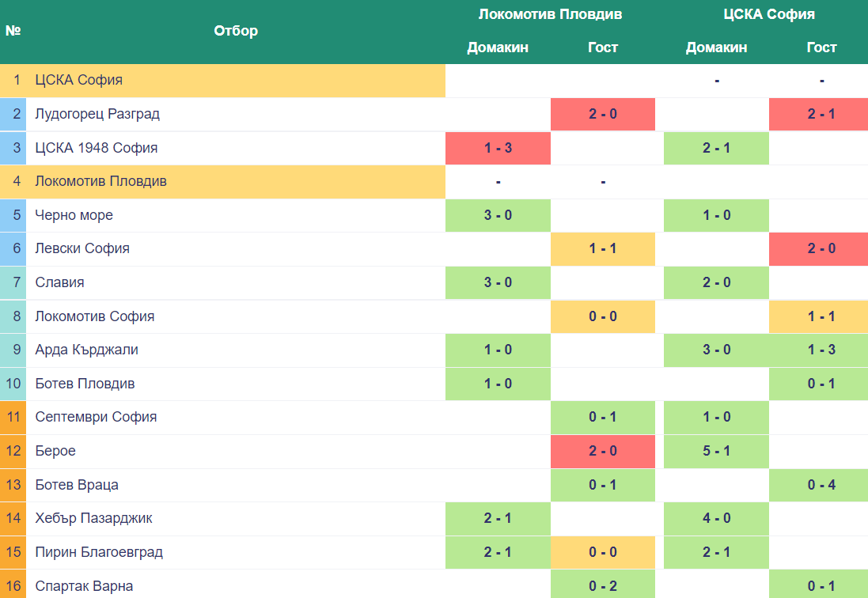Click 2 - 1 result in Хебър Пазарджик row
868x598 pixels.
pos(498,519)
